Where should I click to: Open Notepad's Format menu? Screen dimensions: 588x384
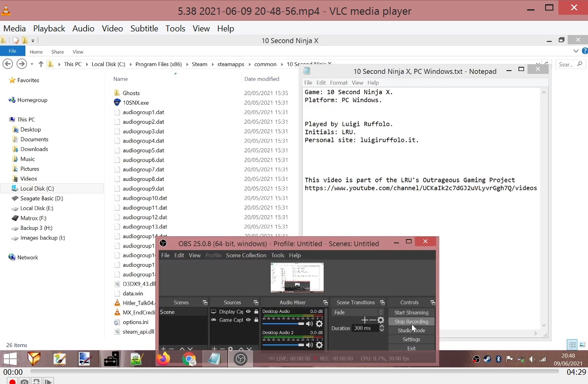tap(339, 83)
